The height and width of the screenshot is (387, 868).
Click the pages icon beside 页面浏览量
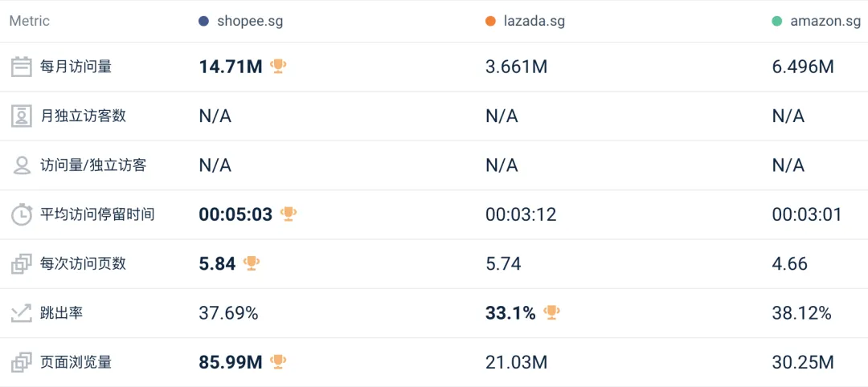[x=21, y=362]
